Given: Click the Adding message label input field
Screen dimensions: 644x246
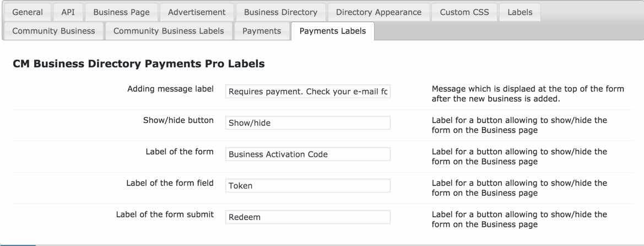Looking at the screenshot, I should (x=308, y=92).
